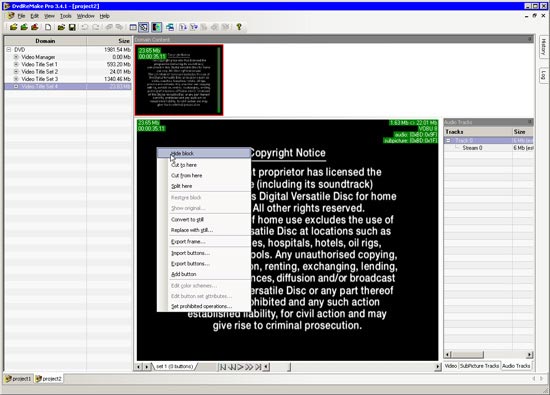Choose Convert to still menu entry

coord(203,220)
